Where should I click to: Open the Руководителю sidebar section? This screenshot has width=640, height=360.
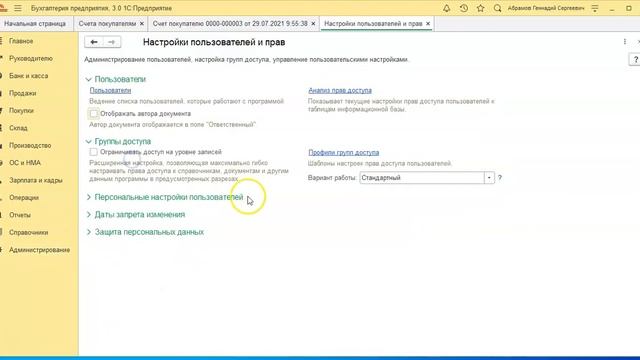click(31, 58)
